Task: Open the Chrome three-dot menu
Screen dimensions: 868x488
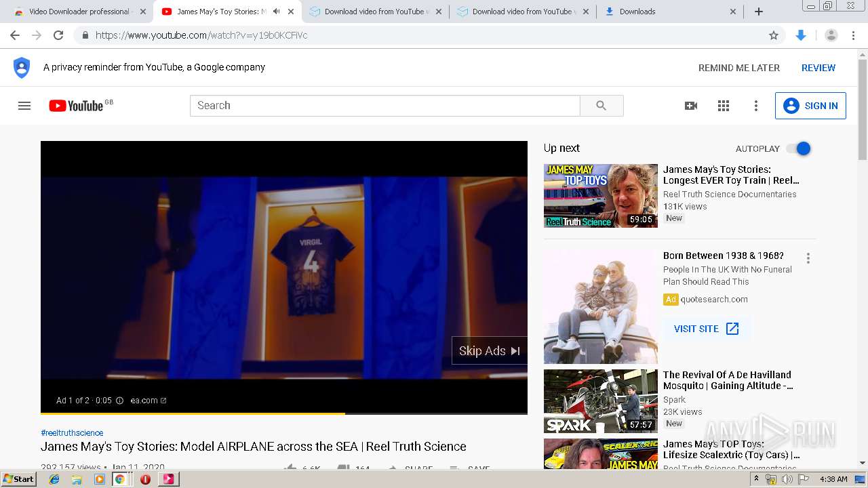Action: tap(854, 35)
